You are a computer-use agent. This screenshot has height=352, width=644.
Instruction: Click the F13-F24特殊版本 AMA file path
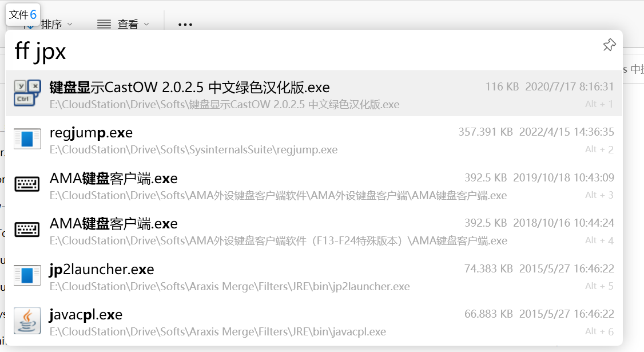pos(278,241)
